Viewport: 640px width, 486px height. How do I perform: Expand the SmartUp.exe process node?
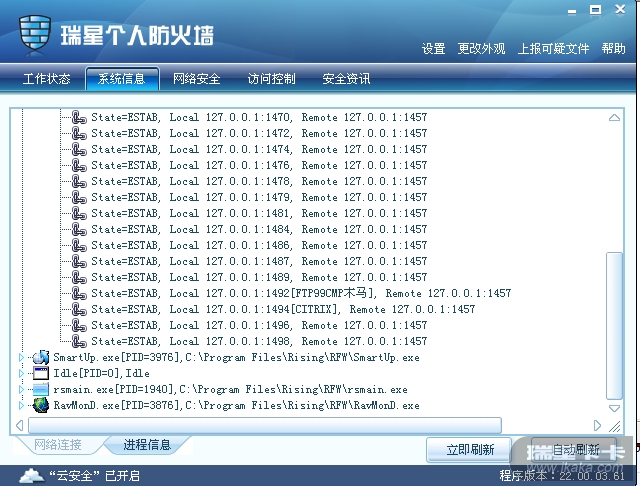point(21,357)
